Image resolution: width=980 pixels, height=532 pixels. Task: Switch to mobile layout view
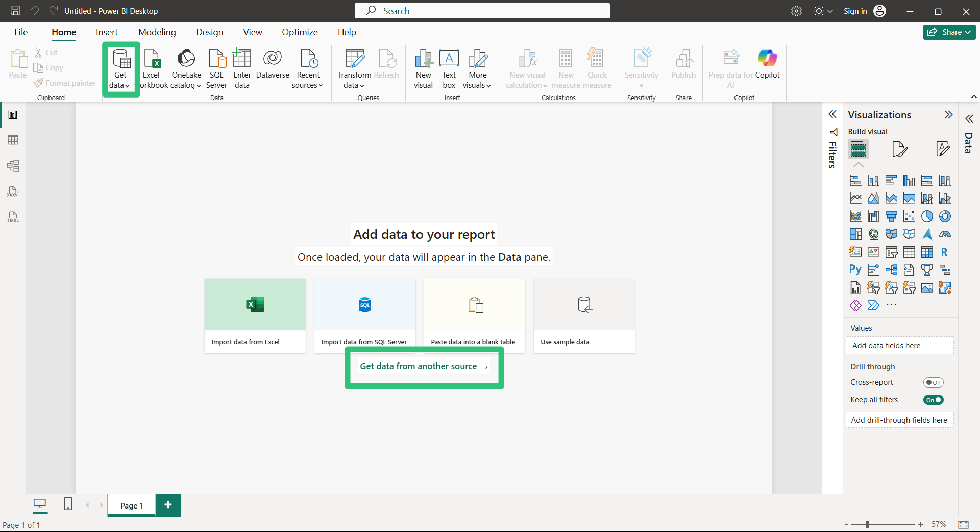(x=68, y=504)
